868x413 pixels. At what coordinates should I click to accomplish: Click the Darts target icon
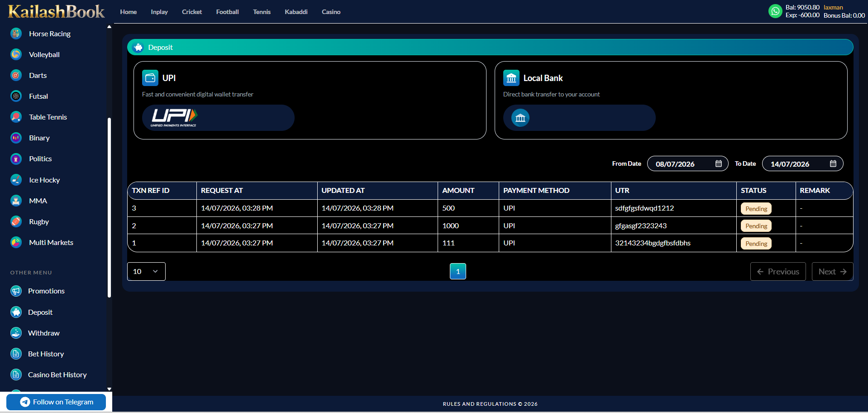pyautogui.click(x=16, y=75)
